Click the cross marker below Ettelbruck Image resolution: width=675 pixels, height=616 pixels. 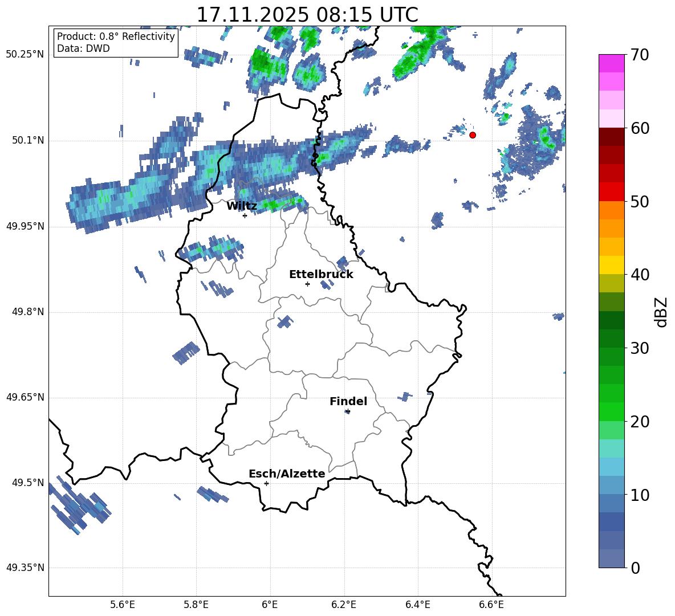[x=307, y=284]
